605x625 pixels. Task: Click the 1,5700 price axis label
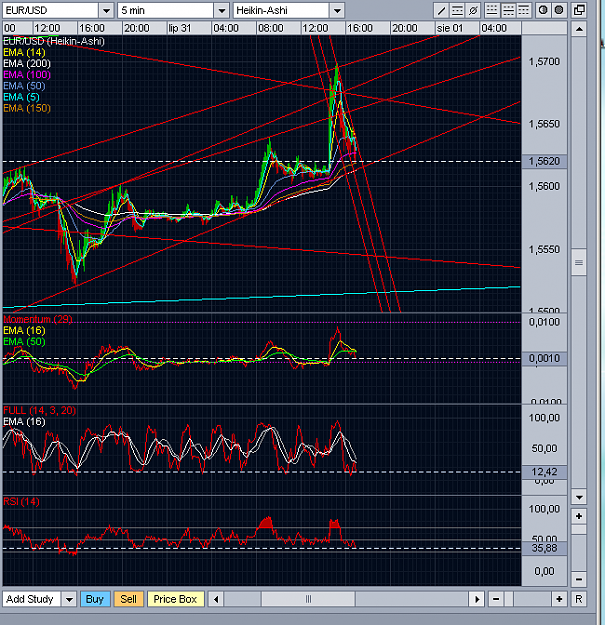[x=544, y=62]
